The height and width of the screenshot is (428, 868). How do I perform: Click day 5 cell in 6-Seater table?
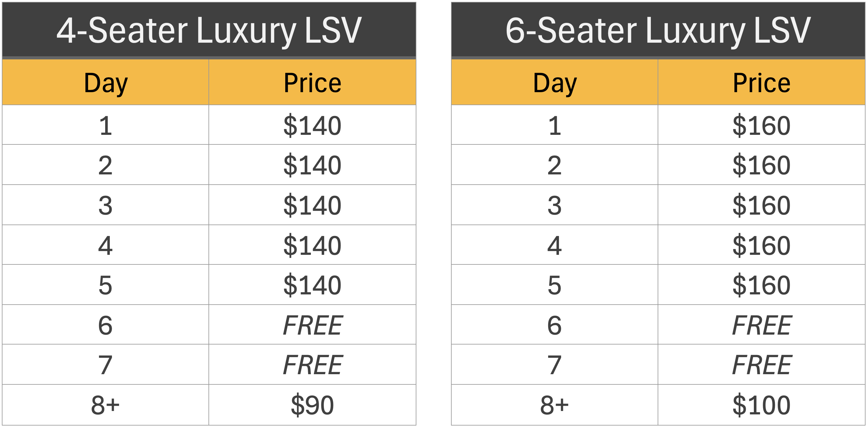pyautogui.click(x=555, y=285)
